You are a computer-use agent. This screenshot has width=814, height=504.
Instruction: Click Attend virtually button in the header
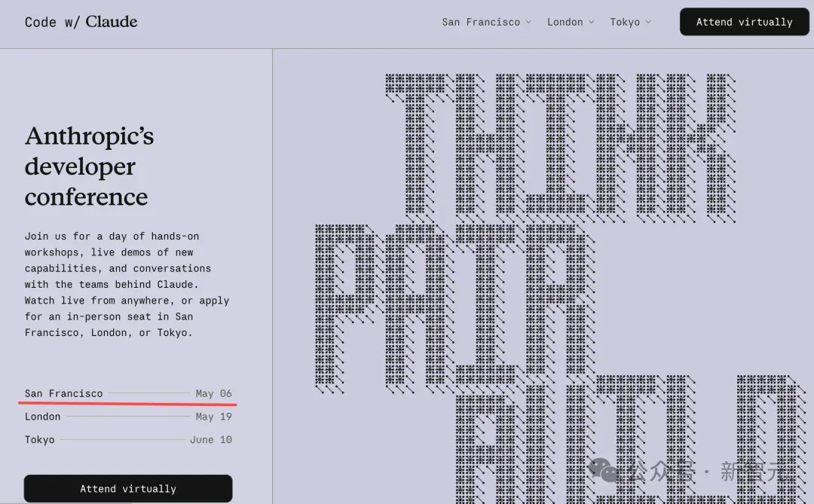click(744, 22)
